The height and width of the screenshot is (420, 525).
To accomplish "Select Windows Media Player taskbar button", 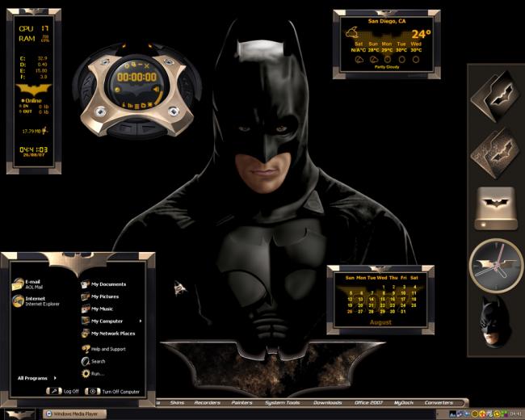I will click(74, 414).
